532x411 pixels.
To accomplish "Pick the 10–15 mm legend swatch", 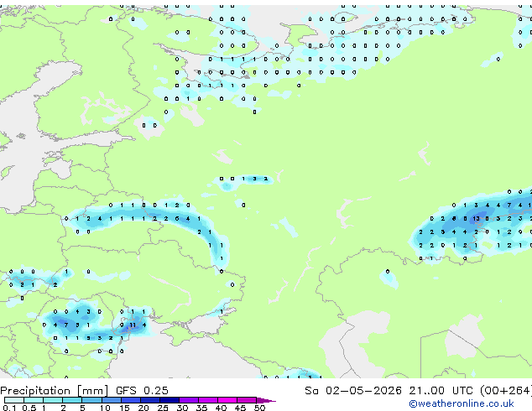I will [x=111, y=400].
